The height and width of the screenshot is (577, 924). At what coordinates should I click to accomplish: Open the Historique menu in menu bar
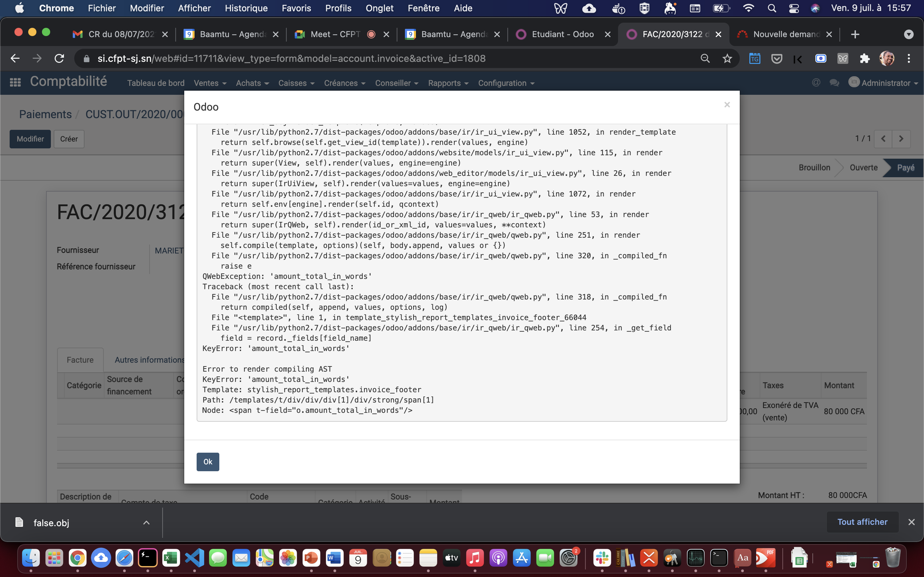click(x=246, y=8)
